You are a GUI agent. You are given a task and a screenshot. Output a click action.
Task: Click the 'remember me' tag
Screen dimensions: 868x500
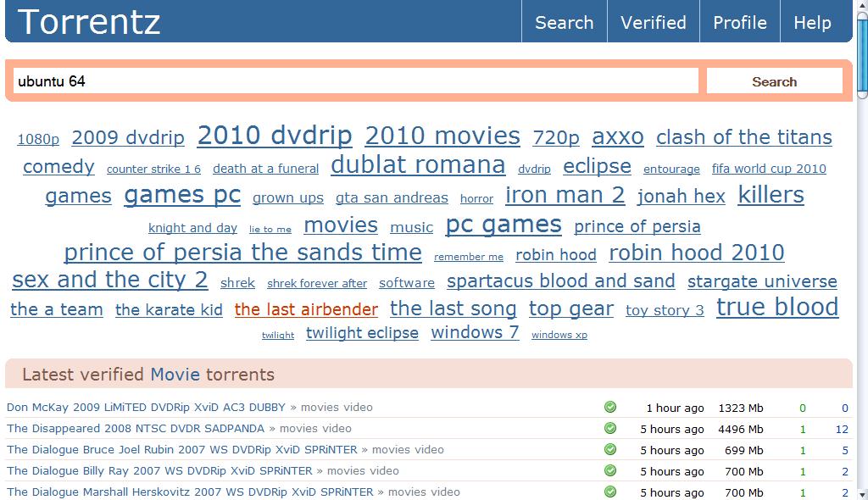coord(468,257)
